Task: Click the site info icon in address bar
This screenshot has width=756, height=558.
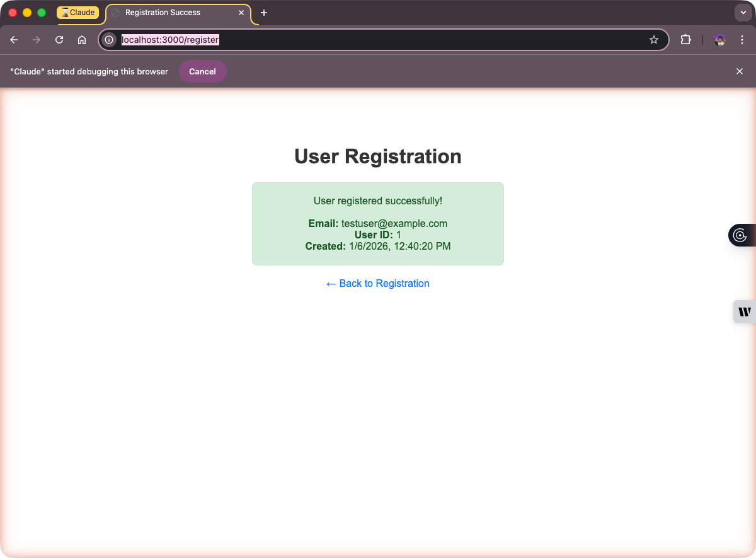Action: tap(108, 39)
